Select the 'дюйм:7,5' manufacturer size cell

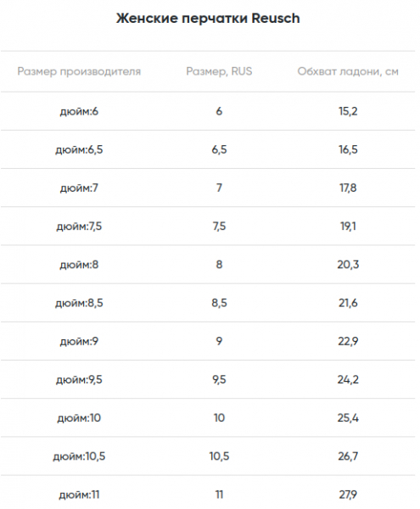(79, 227)
